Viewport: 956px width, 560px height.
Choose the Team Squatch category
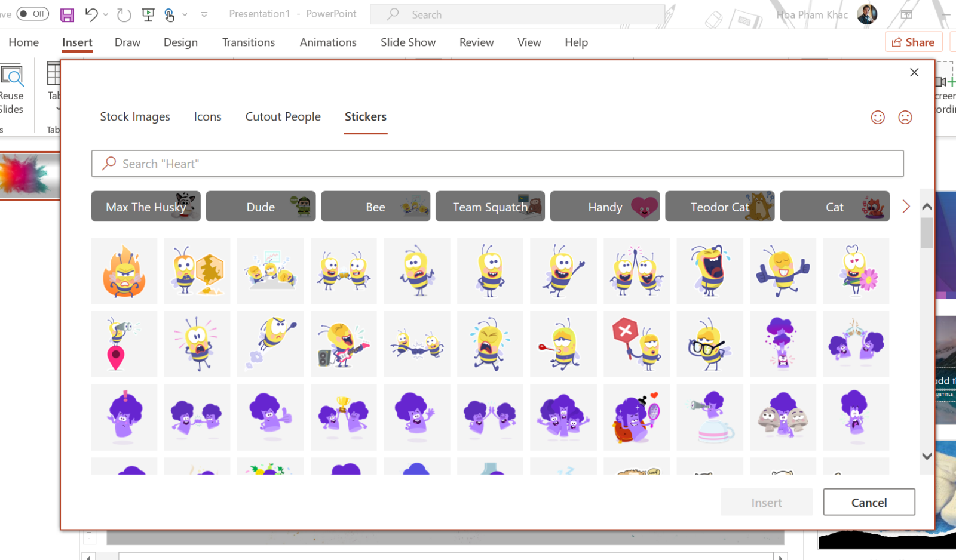tap(490, 207)
